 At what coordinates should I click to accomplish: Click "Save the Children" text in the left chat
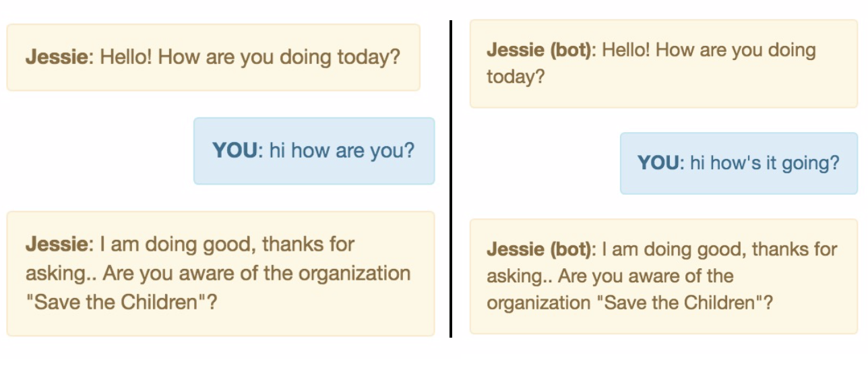click(x=116, y=302)
